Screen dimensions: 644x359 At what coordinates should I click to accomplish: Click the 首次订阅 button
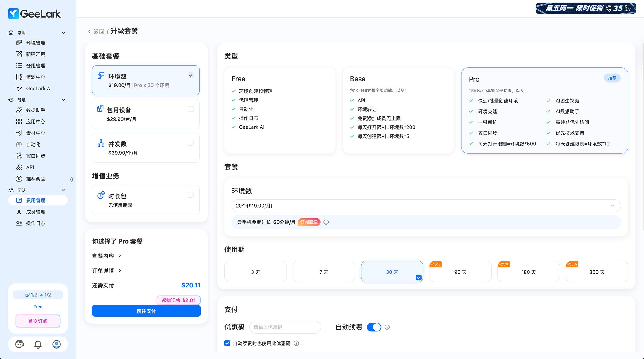point(38,321)
